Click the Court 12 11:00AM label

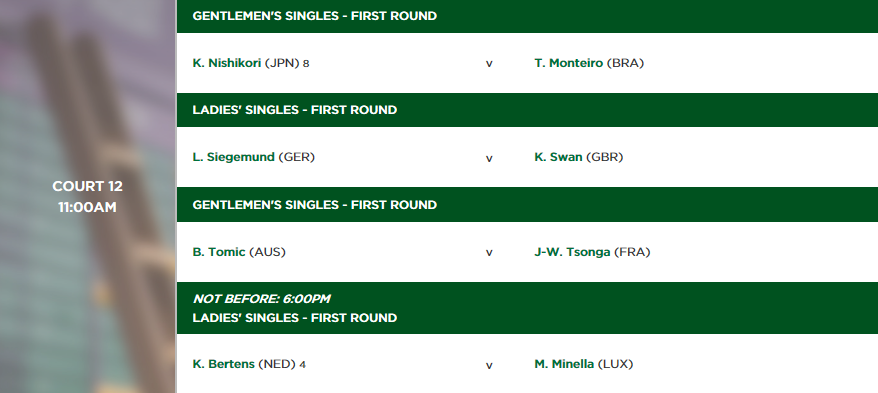click(87, 196)
